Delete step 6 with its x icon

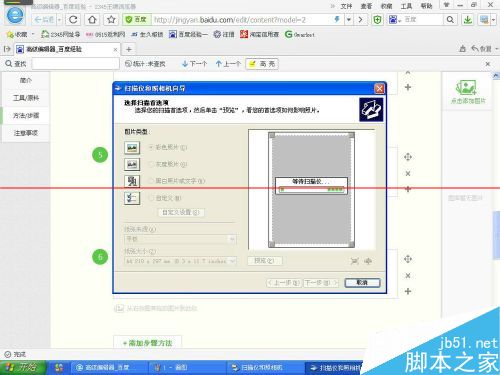pos(408,276)
